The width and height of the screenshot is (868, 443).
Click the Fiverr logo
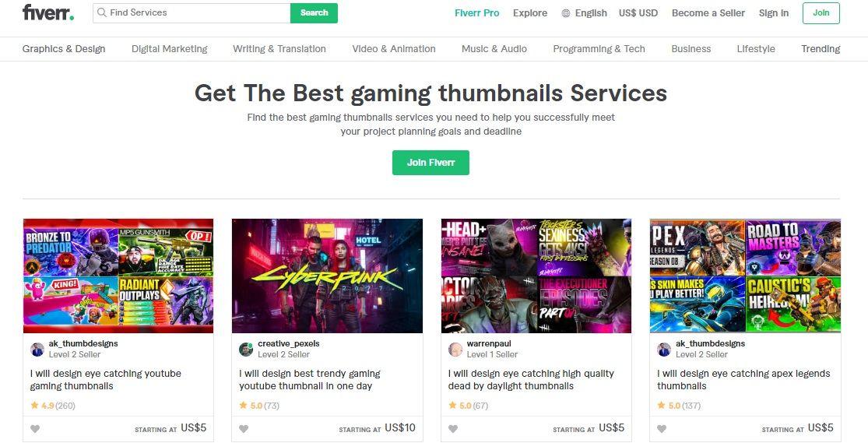tap(48, 12)
